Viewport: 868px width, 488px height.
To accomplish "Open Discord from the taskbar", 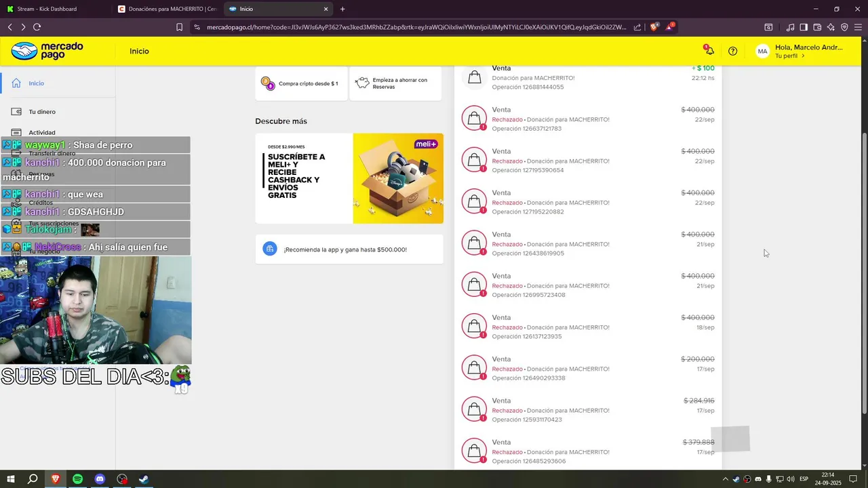I will (x=100, y=479).
